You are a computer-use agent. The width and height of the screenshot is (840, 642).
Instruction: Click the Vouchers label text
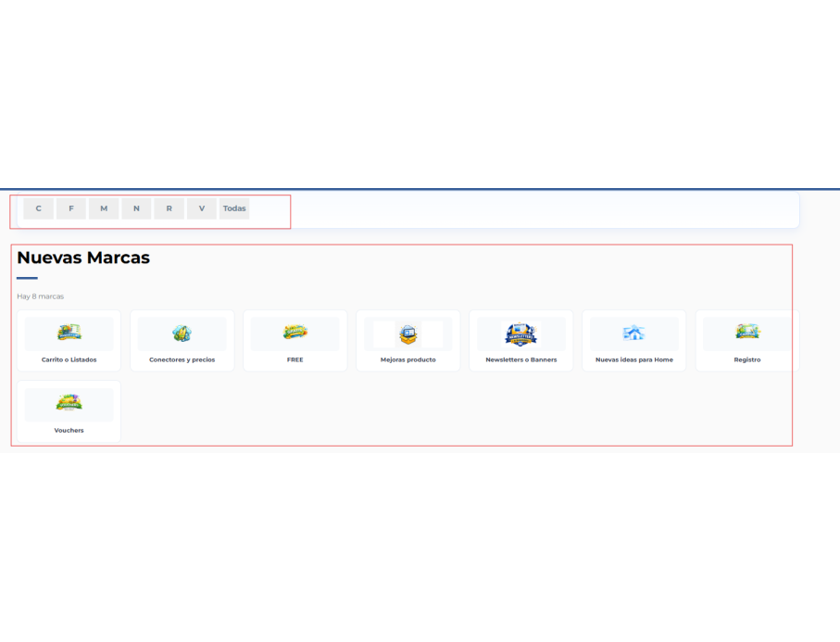(69, 431)
